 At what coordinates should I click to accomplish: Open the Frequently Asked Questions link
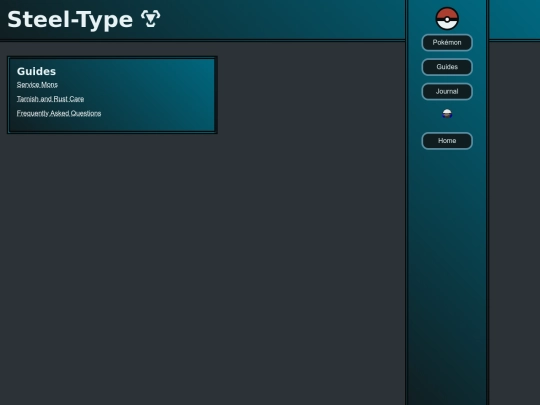click(59, 113)
